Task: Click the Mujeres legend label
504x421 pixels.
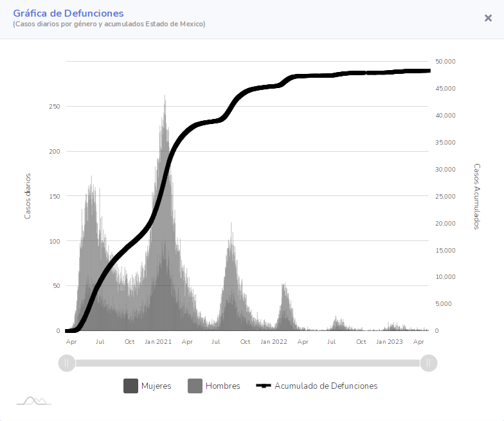Action: coord(156,386)
